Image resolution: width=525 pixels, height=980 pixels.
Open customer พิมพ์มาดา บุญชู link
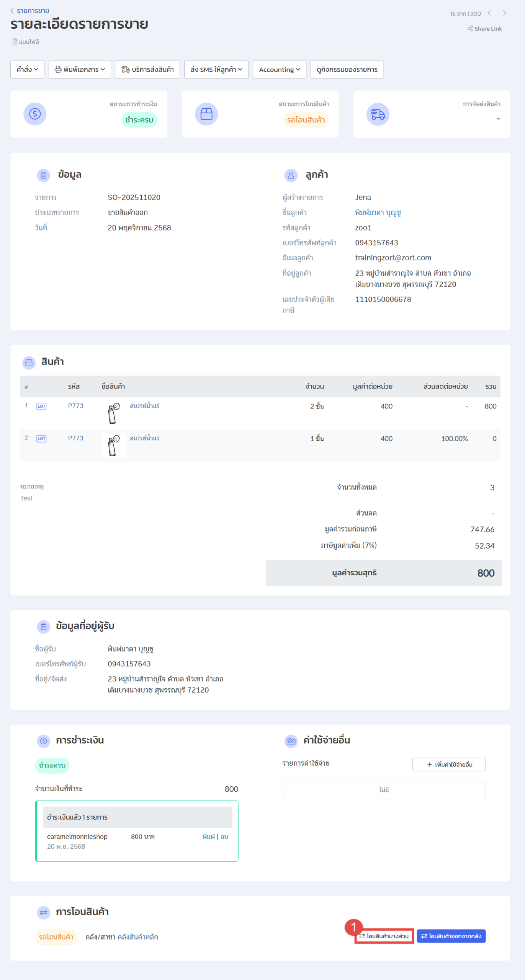pyautogui.click(x=378, y=212)
